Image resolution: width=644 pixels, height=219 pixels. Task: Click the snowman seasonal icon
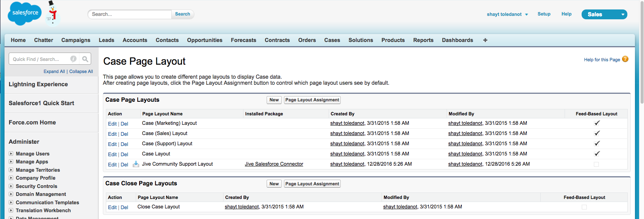[53, 13]
